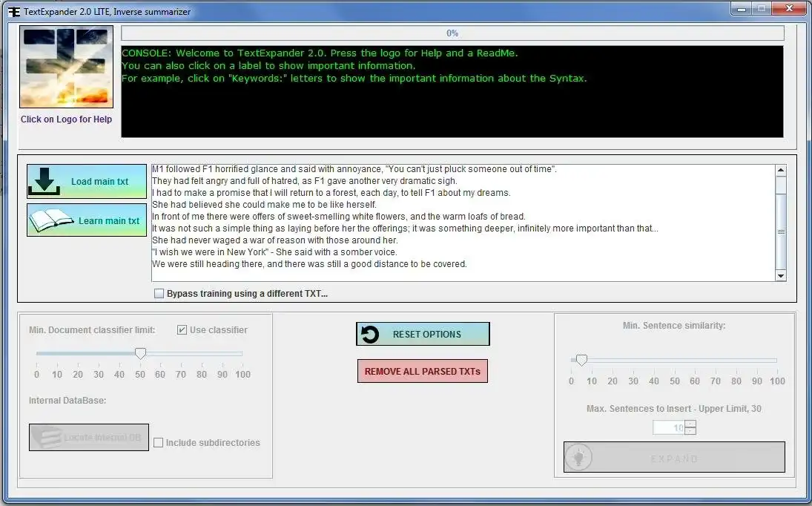Click line 'She had never waged a war of reason'
Viewport: 812px width, 506px height.
275,240
